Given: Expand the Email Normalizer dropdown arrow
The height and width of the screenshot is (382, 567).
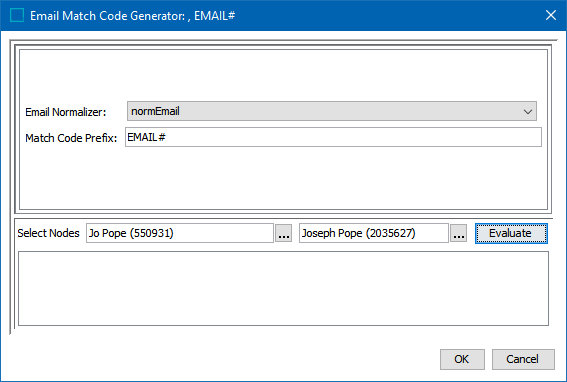Looking at the screenshot, I should click(528, 111).
